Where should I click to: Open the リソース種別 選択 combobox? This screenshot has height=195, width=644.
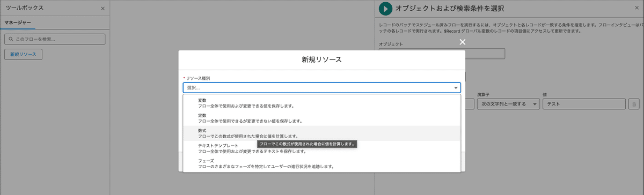click(x=322, y=88)
